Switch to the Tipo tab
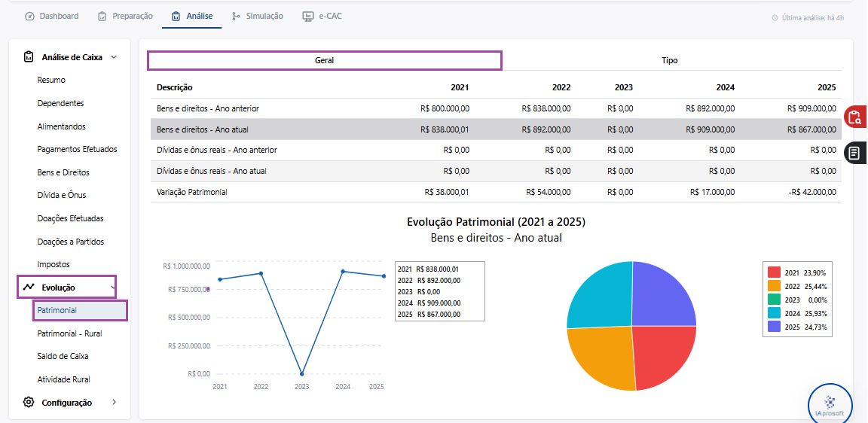The width and height of the screenshot is (868, 423). coord(669,60)
